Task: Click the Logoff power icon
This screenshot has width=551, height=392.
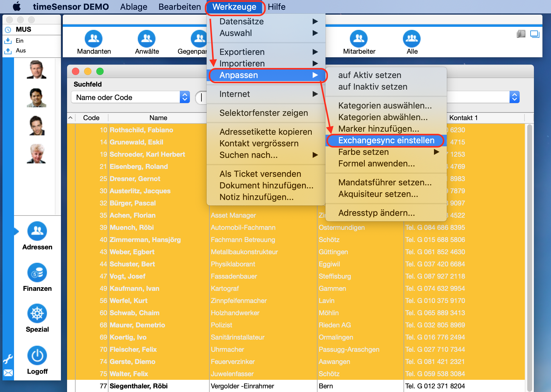Action: coord(37,355)
